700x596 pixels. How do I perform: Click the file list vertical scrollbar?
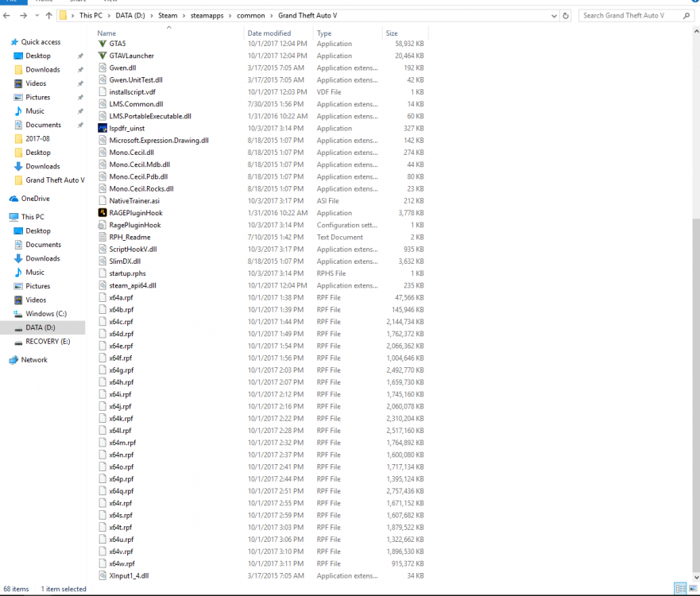(x=696, y=395)
